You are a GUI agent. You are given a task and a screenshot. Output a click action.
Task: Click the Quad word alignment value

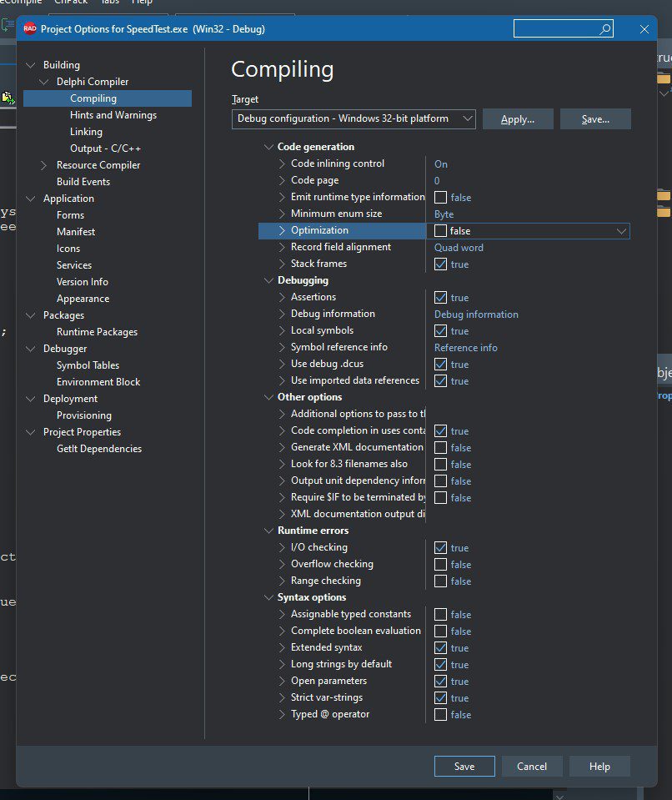459,248
